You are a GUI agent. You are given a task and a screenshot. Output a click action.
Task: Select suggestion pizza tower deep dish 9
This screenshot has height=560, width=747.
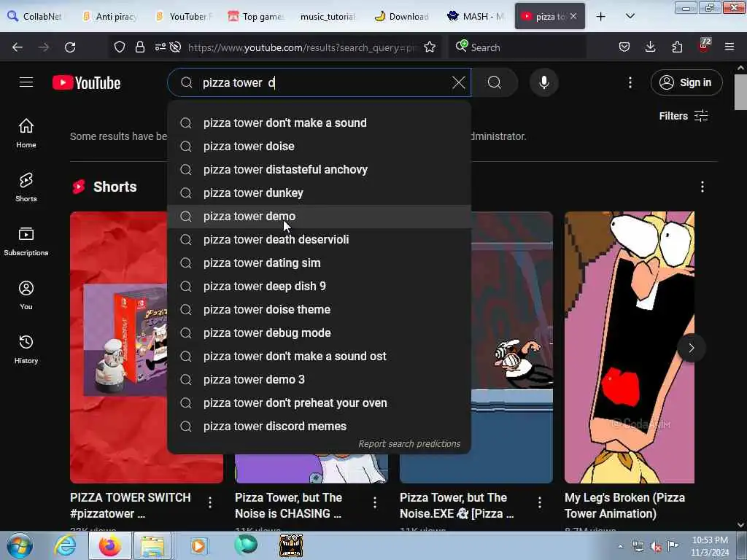click(320, 286)
